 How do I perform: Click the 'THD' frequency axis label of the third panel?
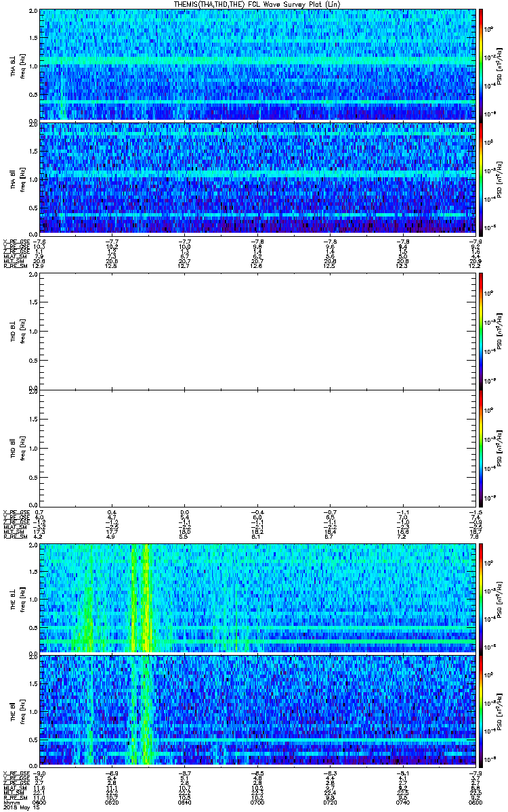(14, 332)
